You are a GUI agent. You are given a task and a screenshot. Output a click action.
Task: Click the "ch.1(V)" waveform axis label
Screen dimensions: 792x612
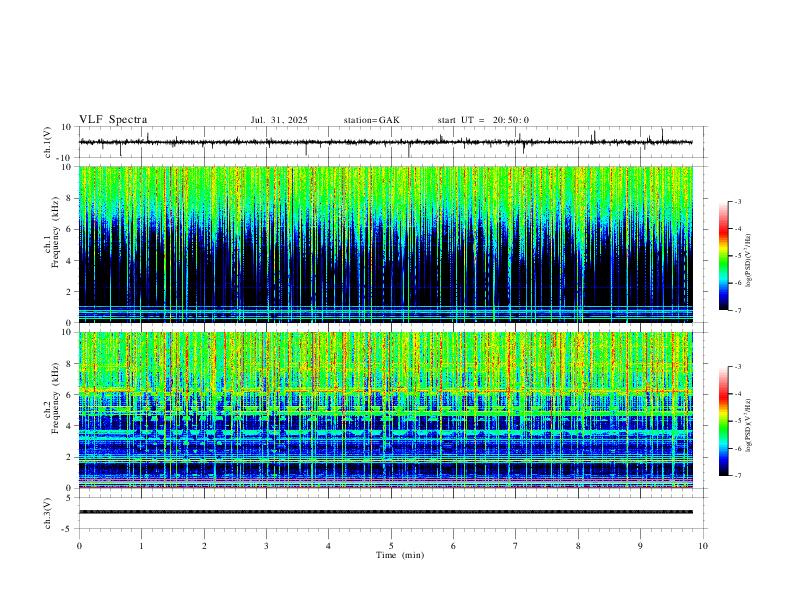click(x=48, y=142)
